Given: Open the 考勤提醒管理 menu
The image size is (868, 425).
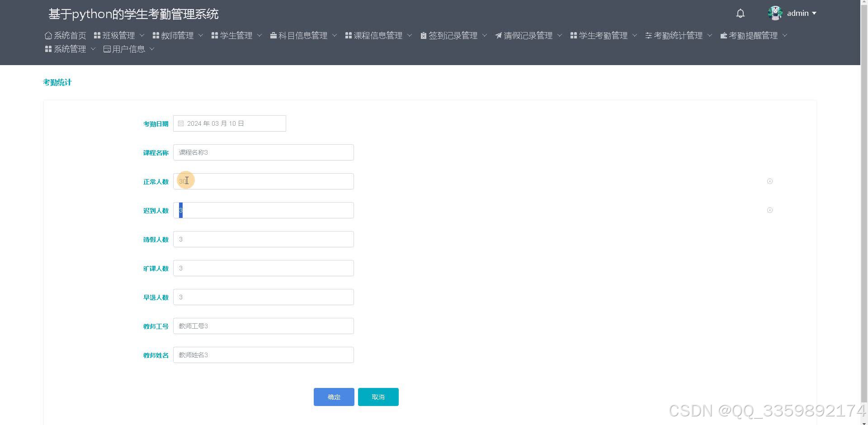Looking at the screenshot, I should coord(754,35).
